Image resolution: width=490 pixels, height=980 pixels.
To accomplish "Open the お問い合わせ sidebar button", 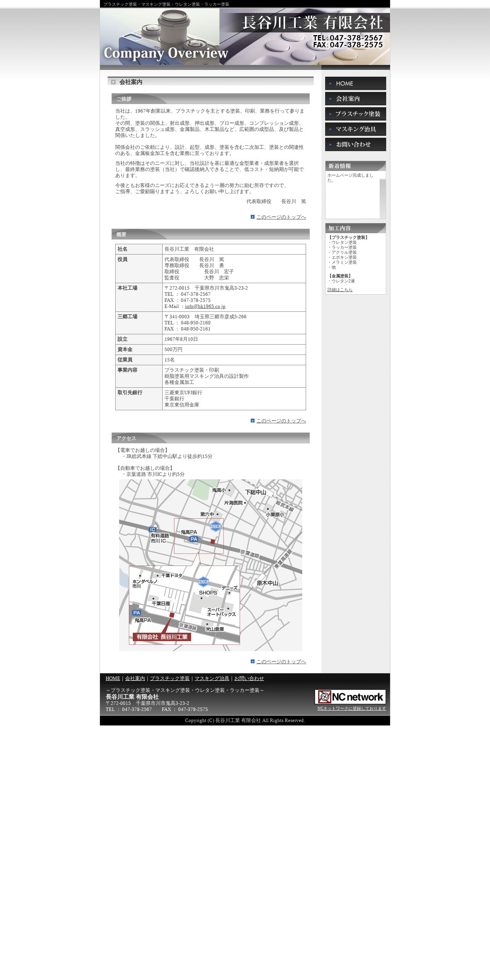I will [x=355, y=144].
